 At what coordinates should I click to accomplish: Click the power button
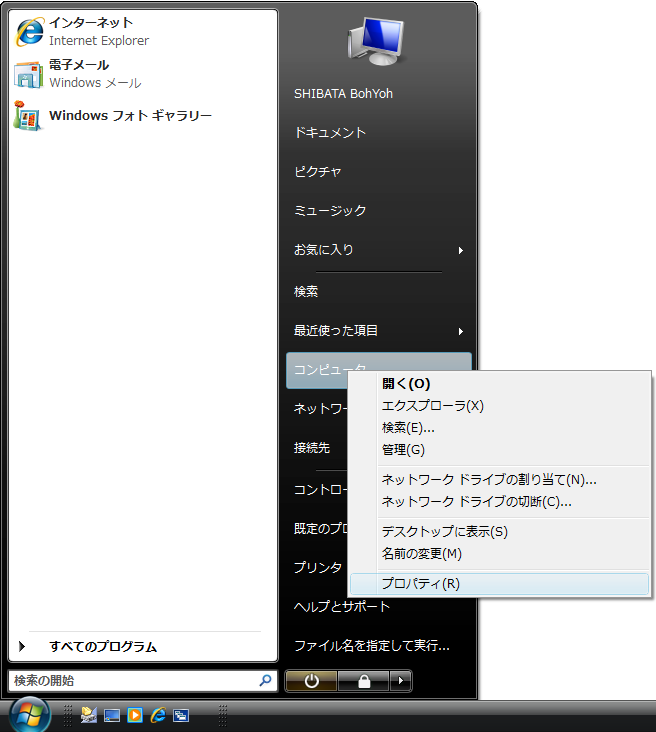point(311,681)
